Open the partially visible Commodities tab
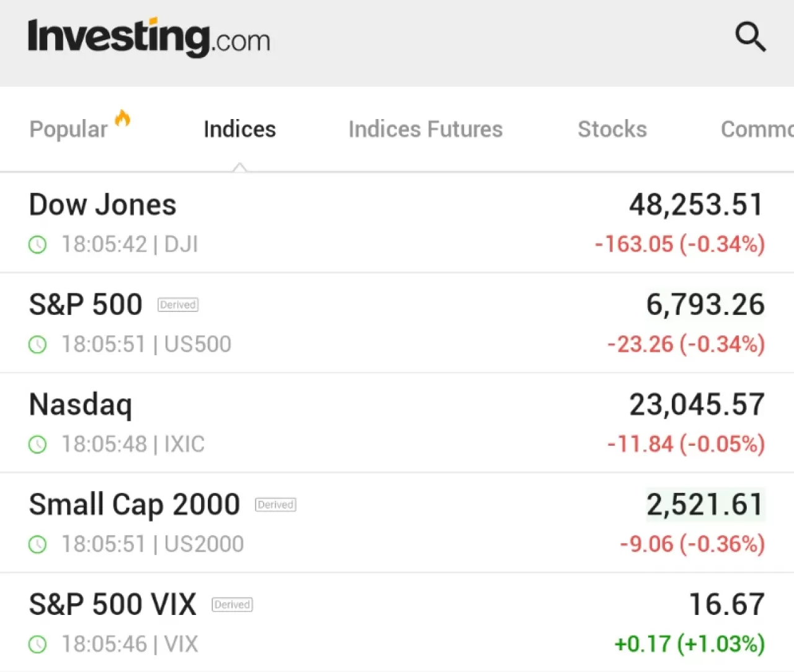Viewport: 794px width, 672px height. (x=757, y=130)
